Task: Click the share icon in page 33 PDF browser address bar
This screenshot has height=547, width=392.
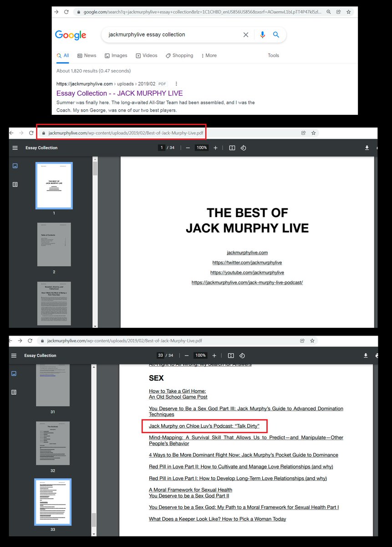Action: pos(302,341)
